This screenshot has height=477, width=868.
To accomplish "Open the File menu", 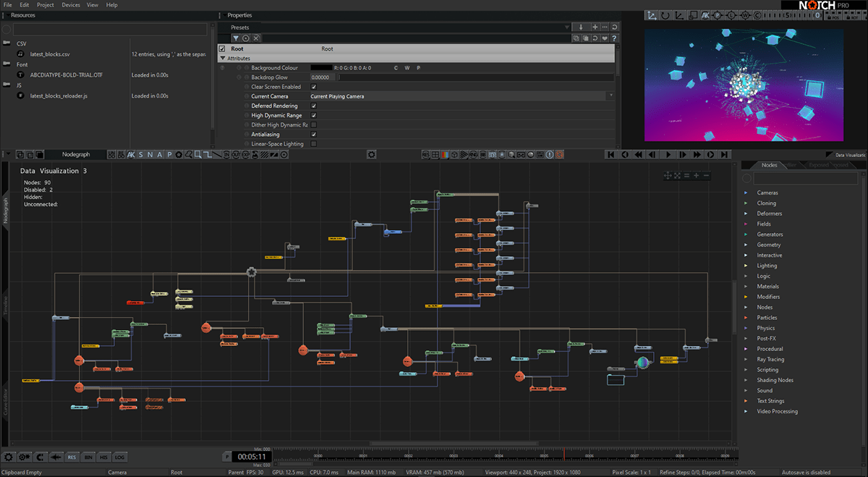I will point(7,5).
